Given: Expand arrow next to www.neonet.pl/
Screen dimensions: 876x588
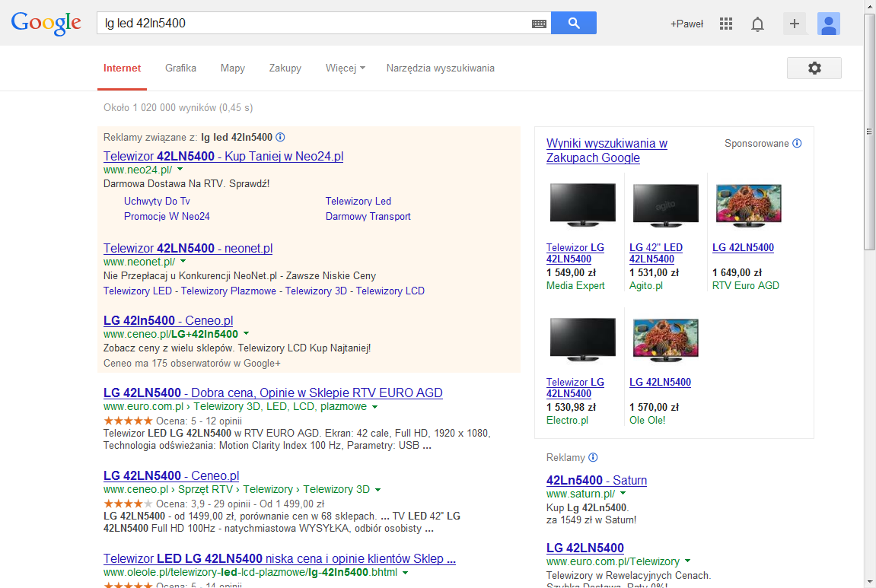Looking at the screenshot, I should tap(183, 261).
